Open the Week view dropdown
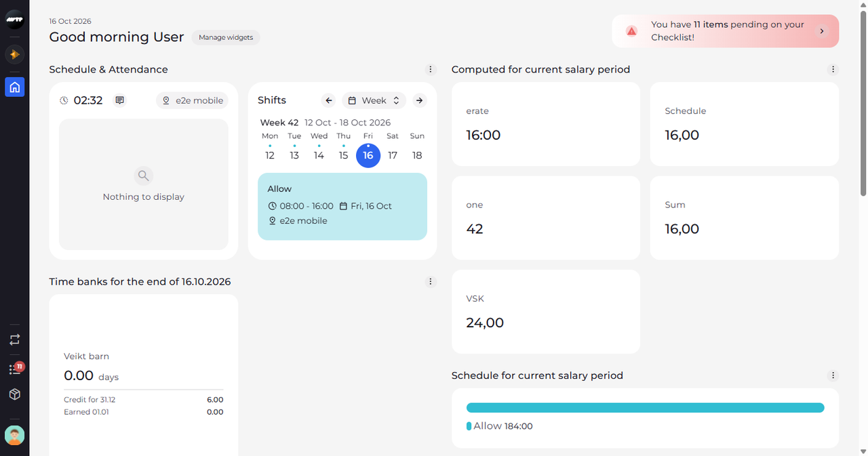The width and height of the screenshot is (868, 456). point(374,100)
